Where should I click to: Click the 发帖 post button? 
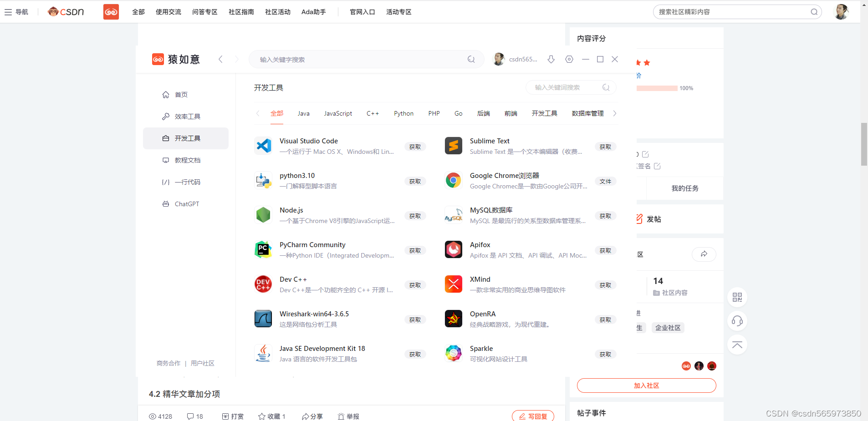pyautogui.click(x=649, y=219)
